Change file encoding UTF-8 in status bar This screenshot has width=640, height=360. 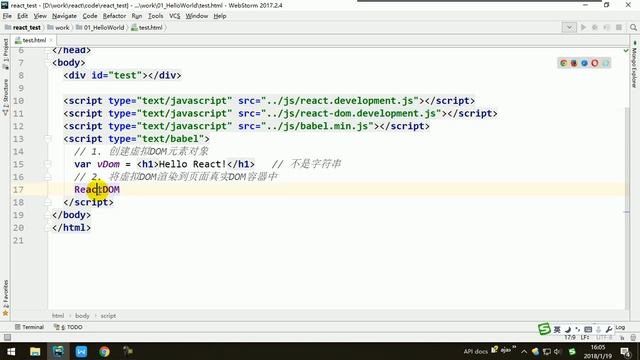point(604,338)
